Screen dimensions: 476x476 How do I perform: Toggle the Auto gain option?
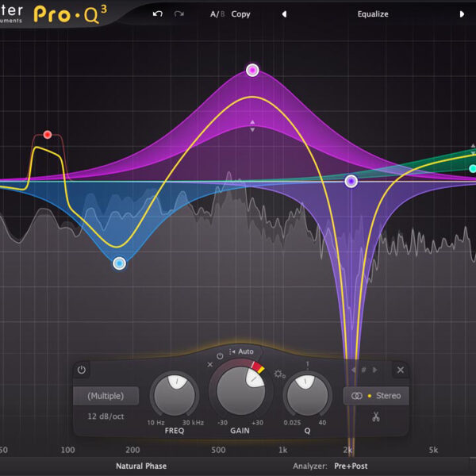pyautogui.click(x=241, y=351)
